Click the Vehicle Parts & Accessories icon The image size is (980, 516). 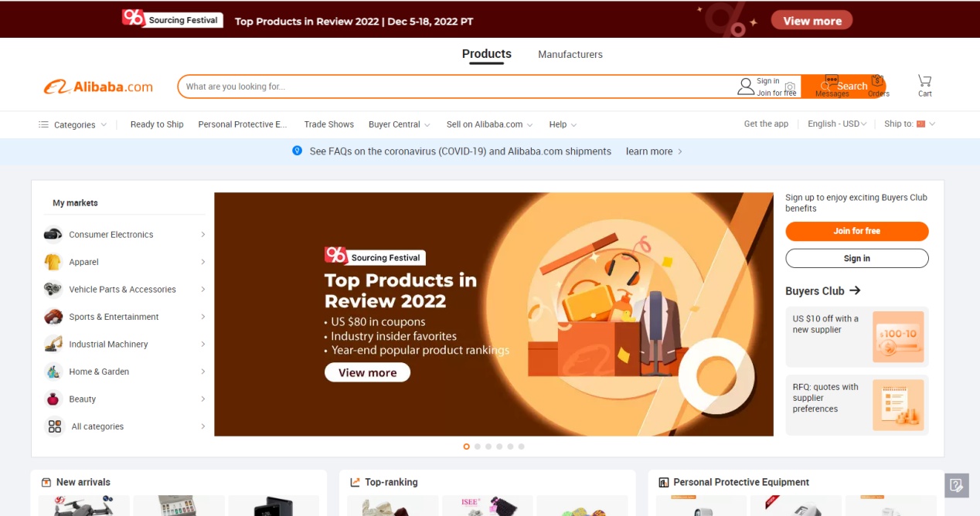coord(53,289)
